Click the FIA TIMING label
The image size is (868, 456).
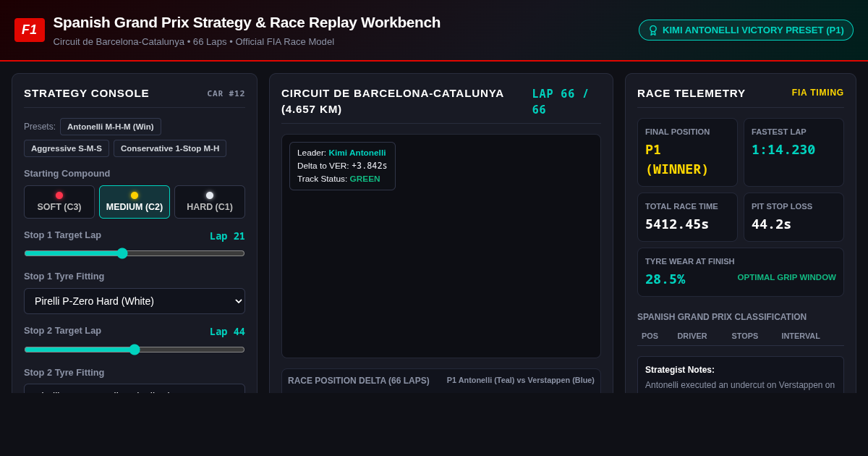coord(817,93)
